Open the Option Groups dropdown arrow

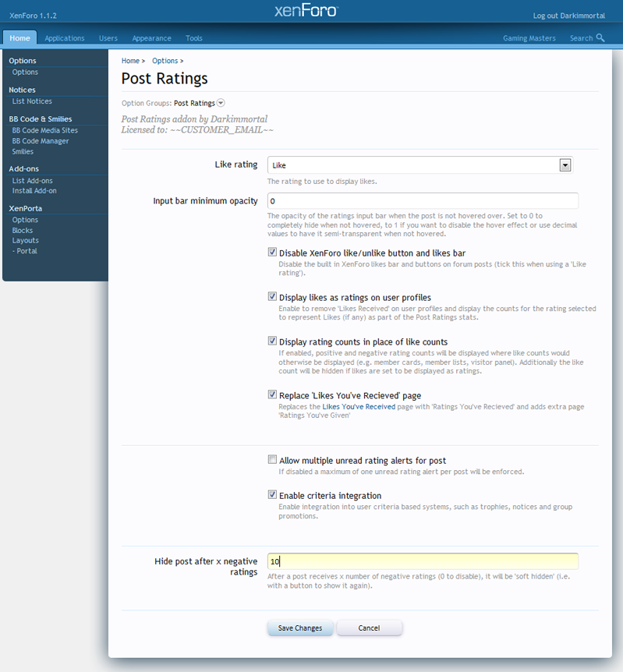click(x=221, y=103)
